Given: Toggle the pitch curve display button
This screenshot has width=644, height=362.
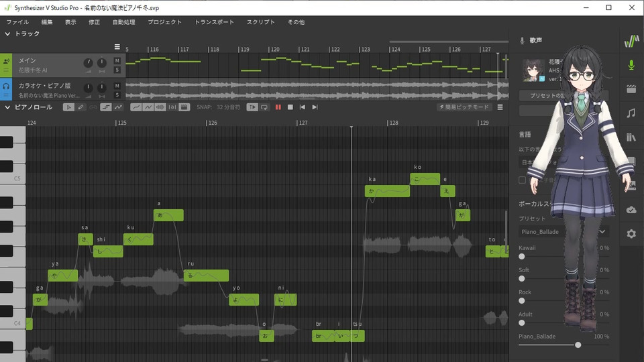Looking at the screenshot, I should pyautogui.click(x=118, y=107).
